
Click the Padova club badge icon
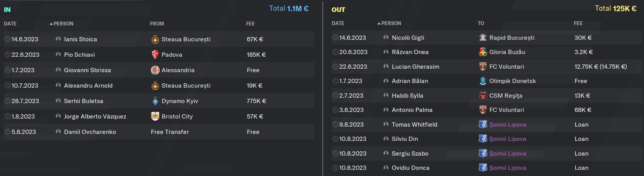[155, 55]
